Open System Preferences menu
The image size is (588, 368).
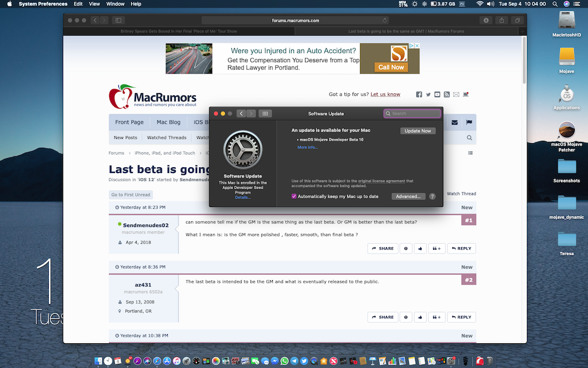click(42, 4)
